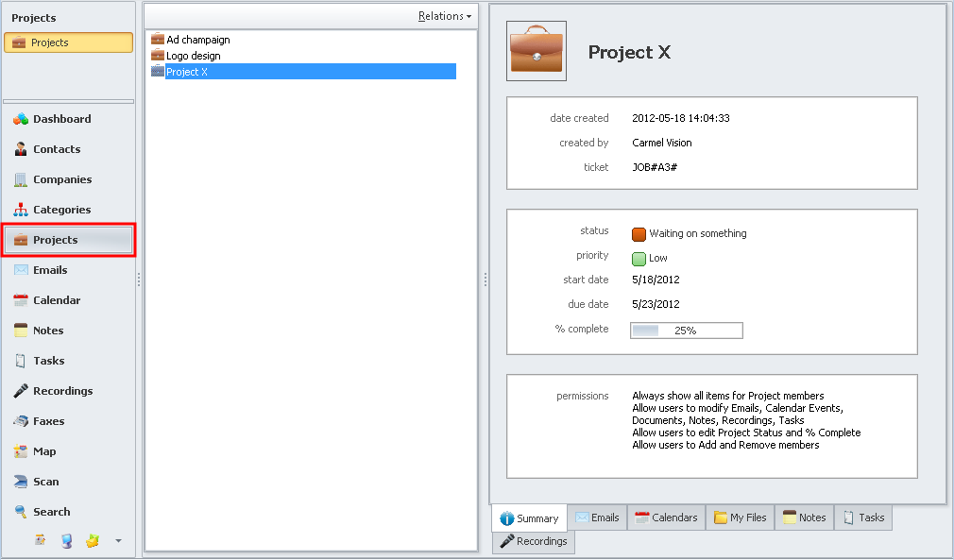Open the Map view from the sidebar

[x=44, y=451]
